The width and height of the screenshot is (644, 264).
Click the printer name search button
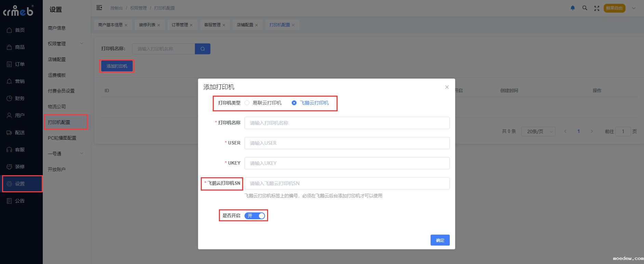coord(202,49)
